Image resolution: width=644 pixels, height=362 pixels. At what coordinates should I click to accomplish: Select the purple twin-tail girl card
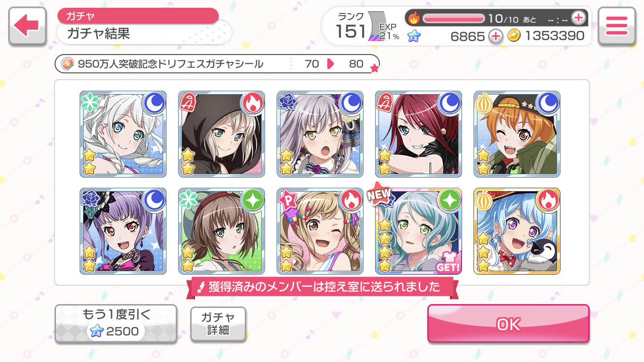pos(123,231)
